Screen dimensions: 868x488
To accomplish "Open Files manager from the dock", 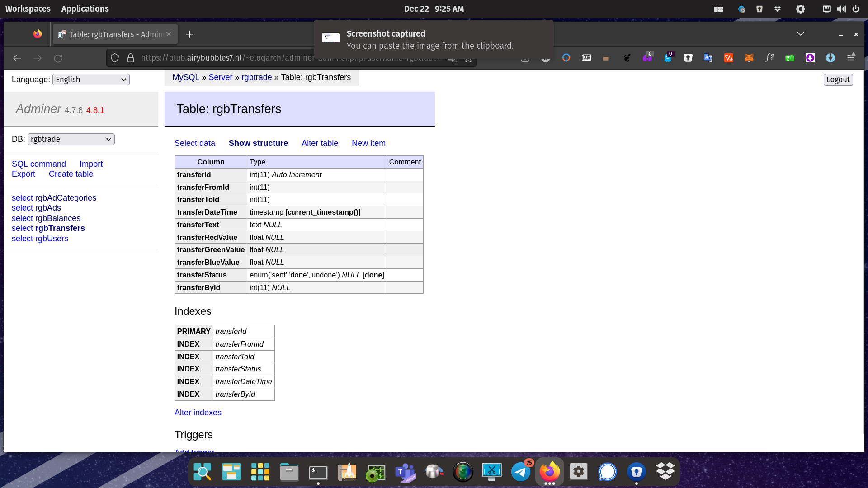I will 289,472.
